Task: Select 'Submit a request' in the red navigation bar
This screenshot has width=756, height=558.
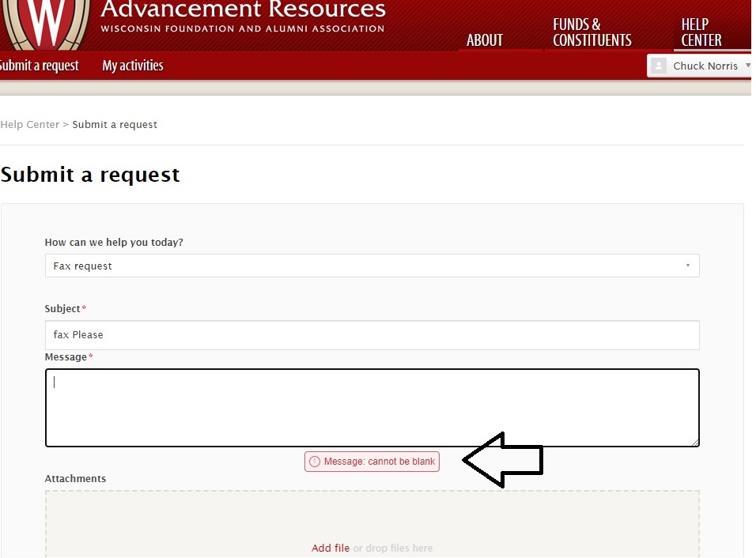Action: 40,66
